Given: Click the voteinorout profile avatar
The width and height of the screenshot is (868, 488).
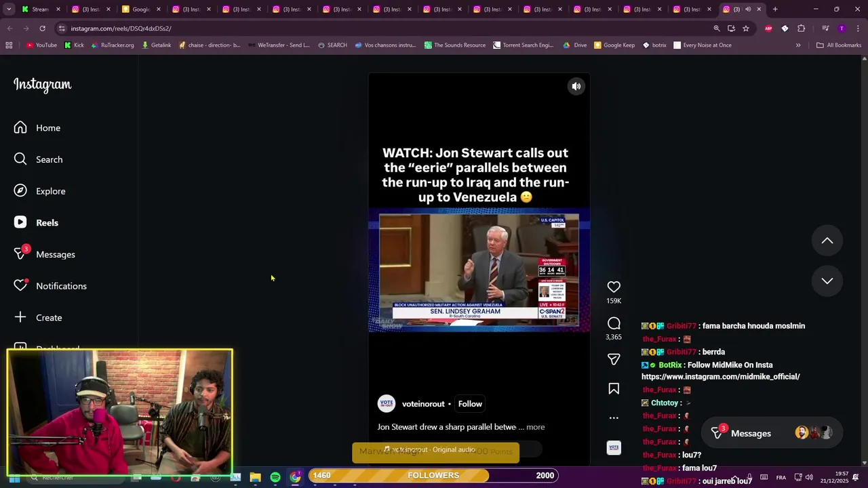Looking at the screenshot, I should pos(387,404).
